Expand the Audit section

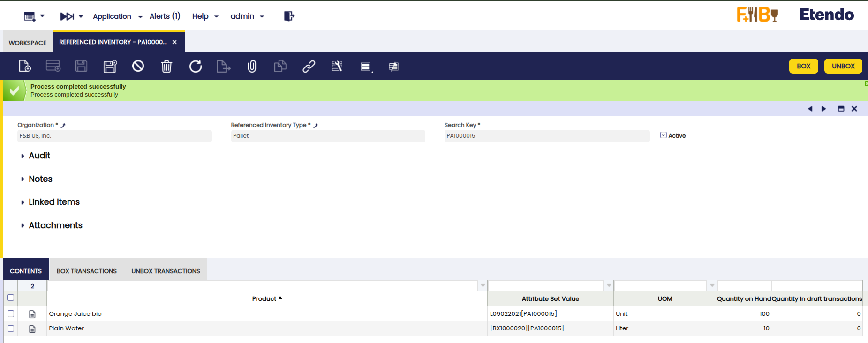pyautogui.click(x=39, y=156)
